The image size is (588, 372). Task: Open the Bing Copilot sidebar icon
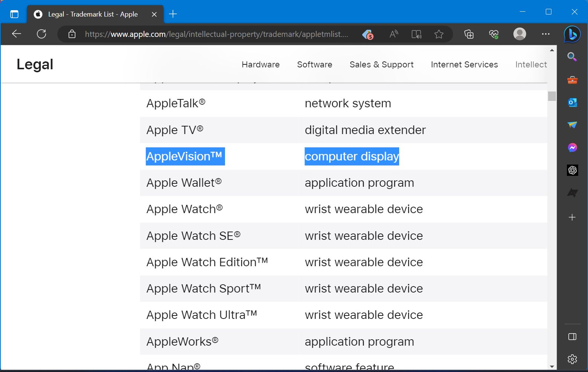[572, 34]
